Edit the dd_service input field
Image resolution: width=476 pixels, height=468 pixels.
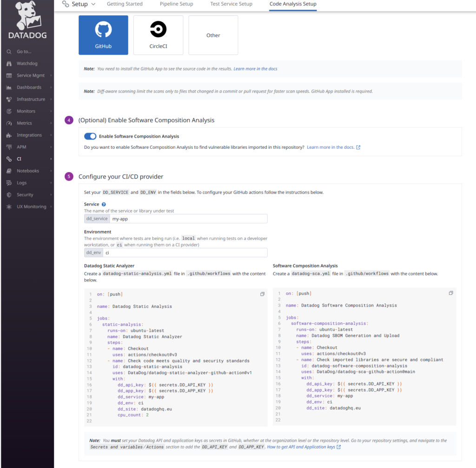189,219
